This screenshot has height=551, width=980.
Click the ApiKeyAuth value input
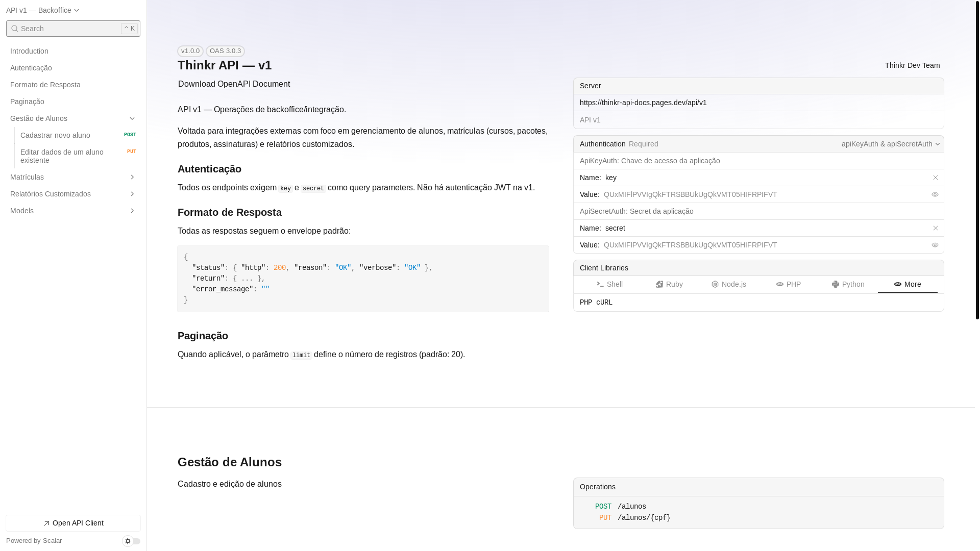tap(766, 194)
